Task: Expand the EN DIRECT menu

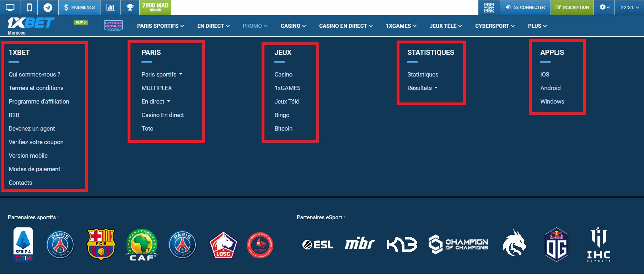Action: click(x=214, y=26)
